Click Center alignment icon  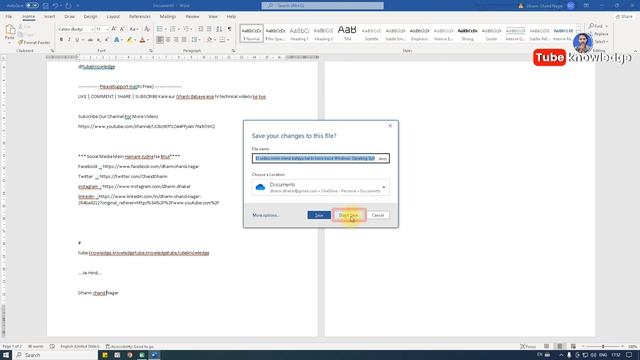168,40
